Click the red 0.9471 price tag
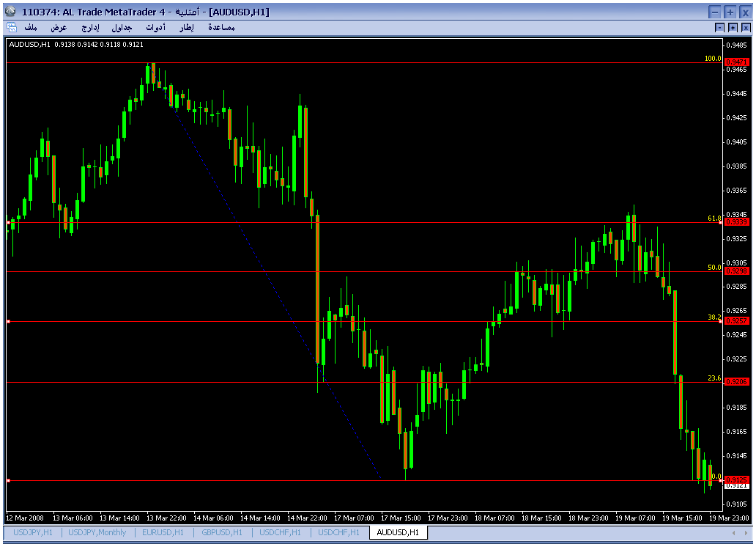The height and width of the screenshot is (544, 756). point(737,62)
